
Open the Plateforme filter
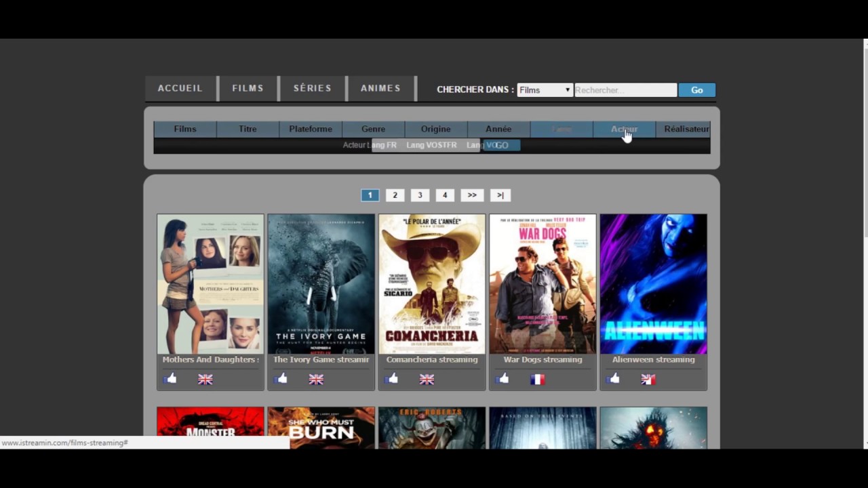[x=311, y=129]
